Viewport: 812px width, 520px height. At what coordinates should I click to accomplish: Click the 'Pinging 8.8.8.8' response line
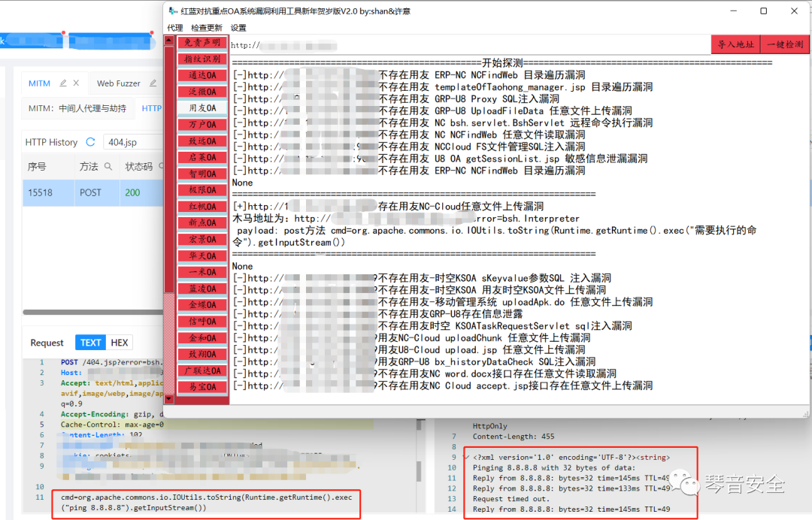click(x=553, y=467)
